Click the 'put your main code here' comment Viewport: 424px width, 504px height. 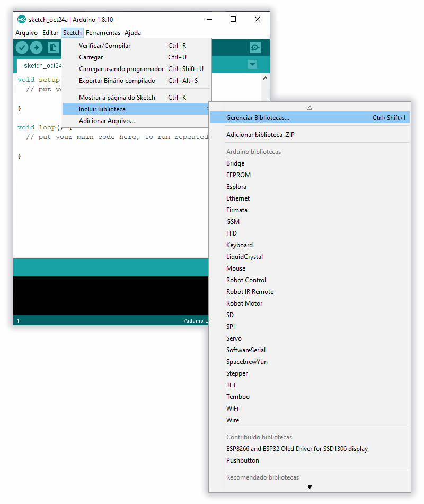point(117,137)
